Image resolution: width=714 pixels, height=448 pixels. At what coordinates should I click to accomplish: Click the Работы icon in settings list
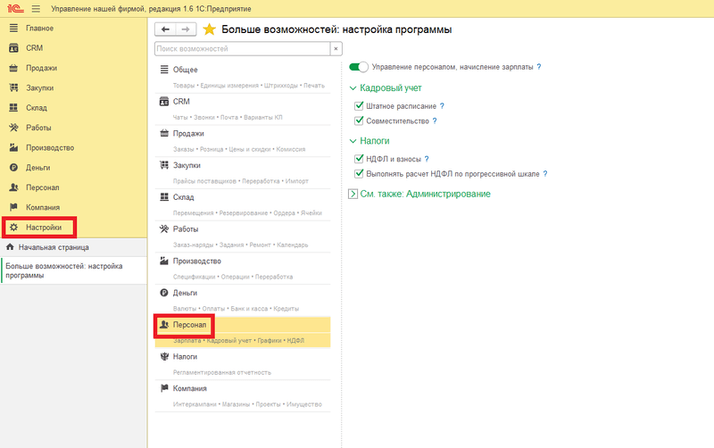(x=164, y=229)
